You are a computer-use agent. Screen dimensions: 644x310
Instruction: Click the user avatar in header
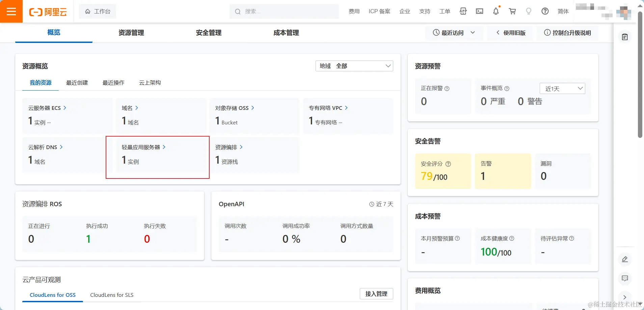[x=624, y=12]
